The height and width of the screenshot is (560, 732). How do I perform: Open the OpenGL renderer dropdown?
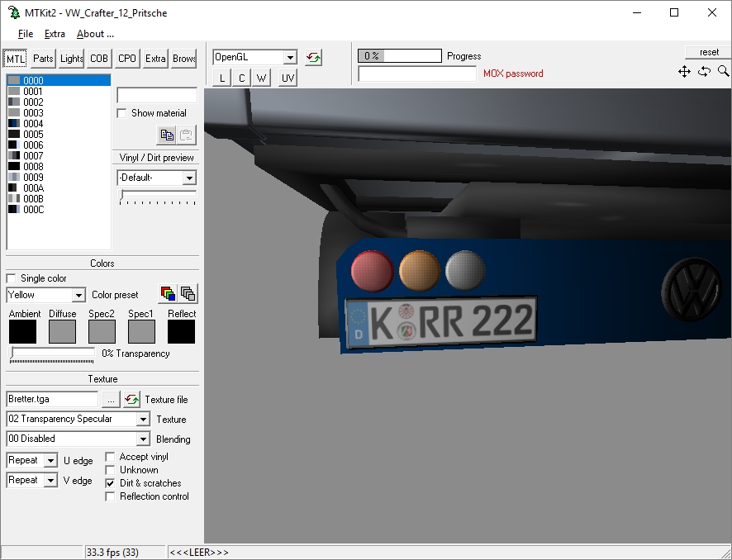[290, 57]
